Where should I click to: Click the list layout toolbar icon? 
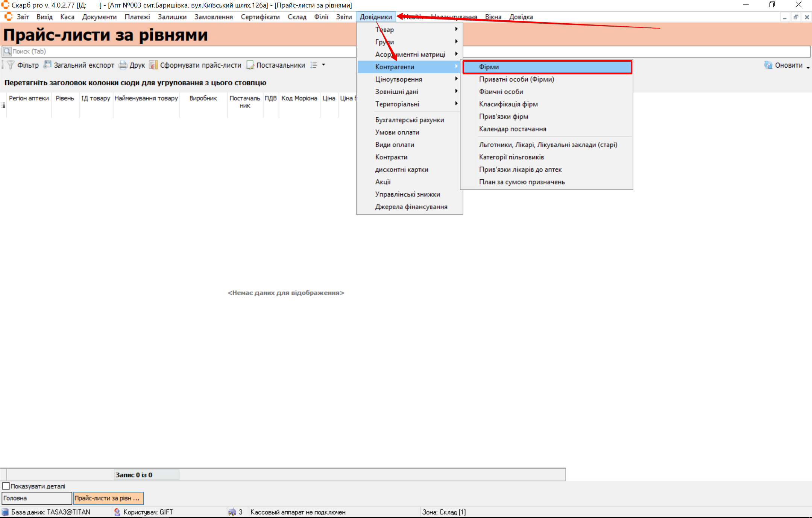click(x=314, y=65)
